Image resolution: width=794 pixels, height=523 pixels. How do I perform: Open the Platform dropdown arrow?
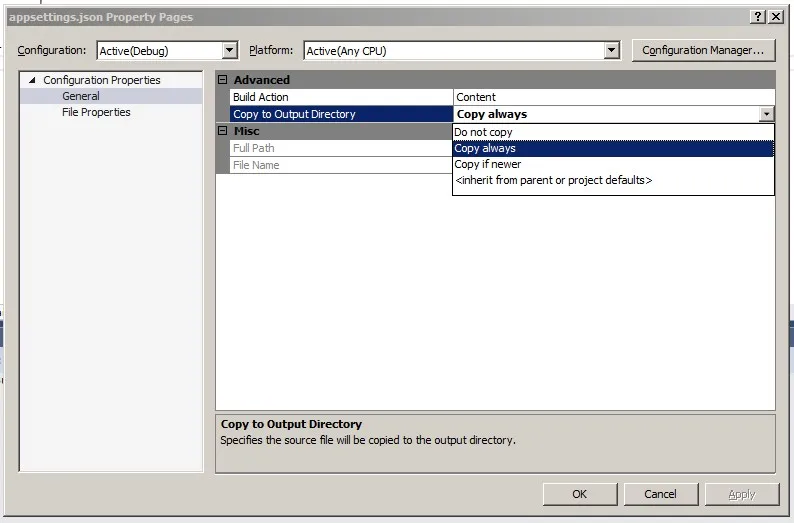pyautogui.click(x=612, y=51)
